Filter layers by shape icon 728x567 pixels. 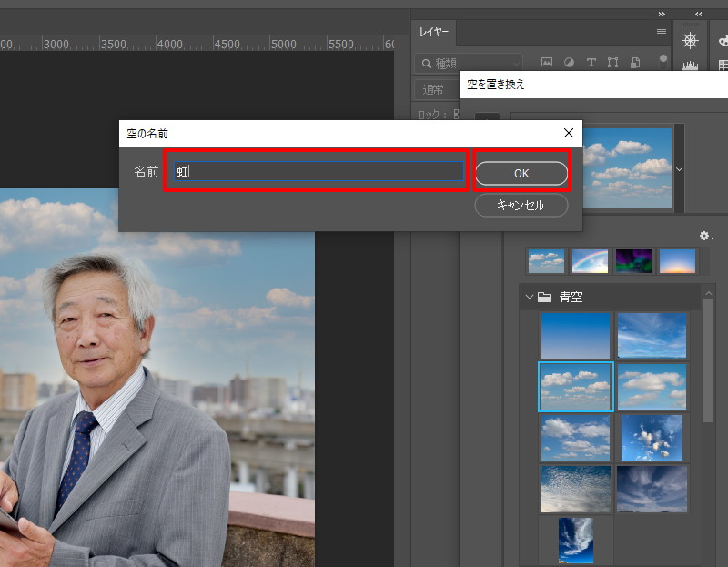point(612,63)
